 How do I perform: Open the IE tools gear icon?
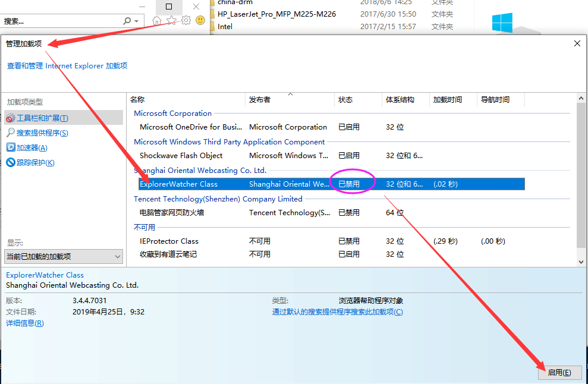tap(186, 21)
